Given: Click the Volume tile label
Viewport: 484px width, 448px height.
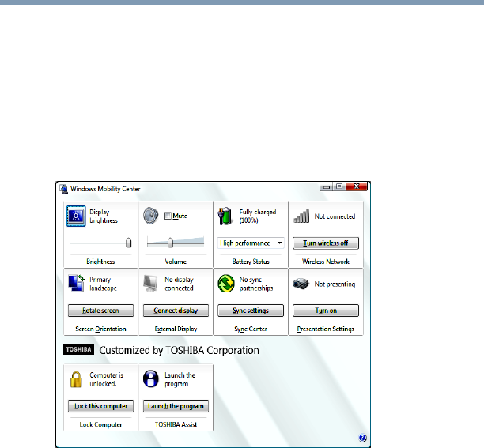Looking at the screenshot, I should pyautogui.click(x=176, y=262).
